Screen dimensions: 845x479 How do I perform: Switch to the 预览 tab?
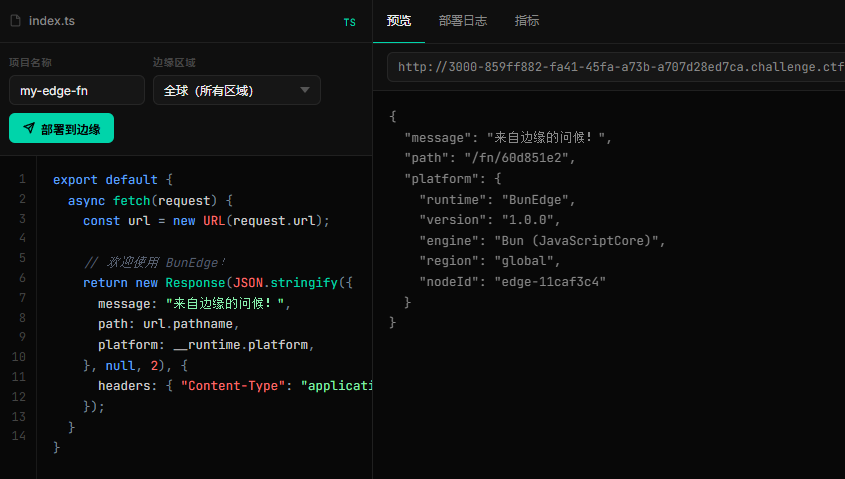(399, 21)
